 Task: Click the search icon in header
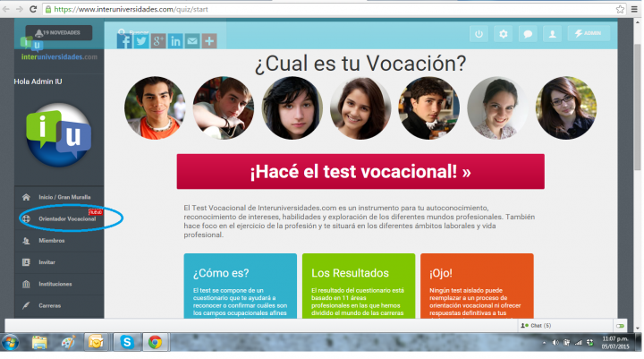pyautogui.click(x=122, y=31)
